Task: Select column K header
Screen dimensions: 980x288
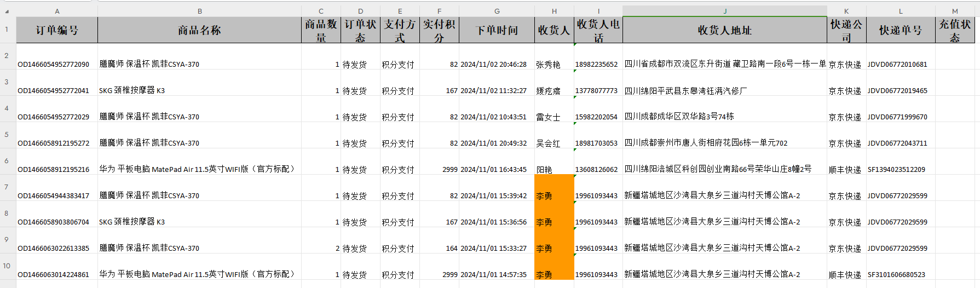Action: tap(846, 11)
